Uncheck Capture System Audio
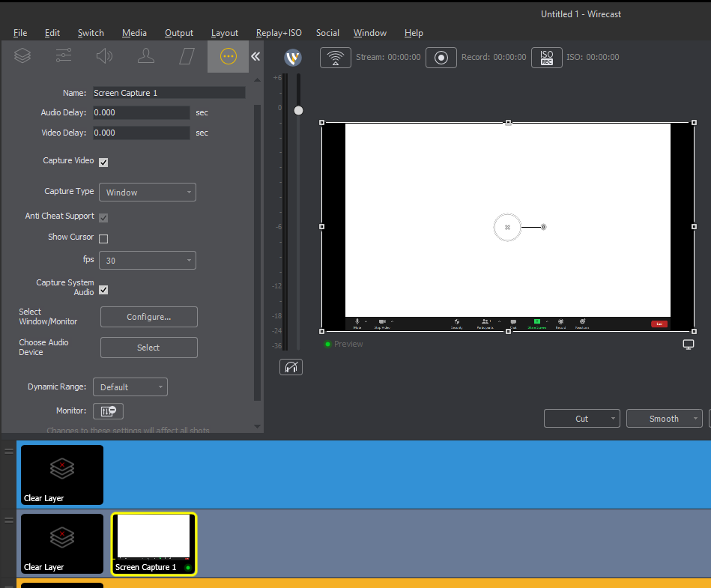Image resolution: width=711 pixels, height=588 pixels. click(x=103, y=289)
